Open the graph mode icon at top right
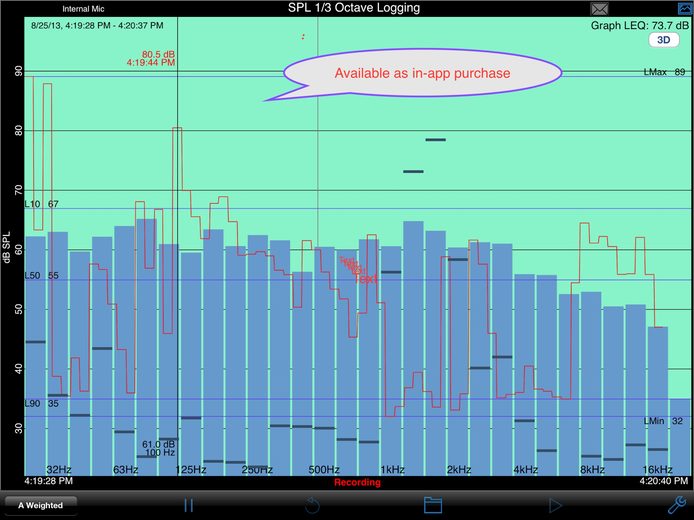694x520 pixels. point(685,8)
